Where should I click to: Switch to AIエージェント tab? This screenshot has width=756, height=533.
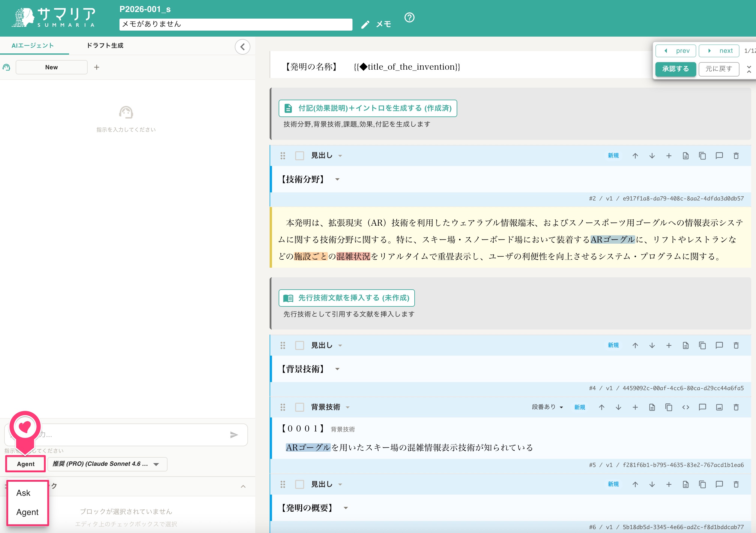[x=33, y=45]
